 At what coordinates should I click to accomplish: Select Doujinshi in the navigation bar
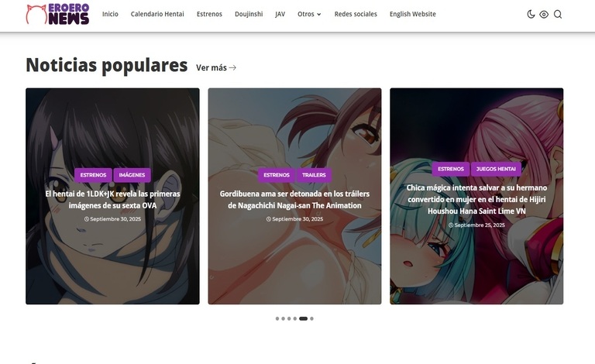pyautogui.click(x=249, y=14)
